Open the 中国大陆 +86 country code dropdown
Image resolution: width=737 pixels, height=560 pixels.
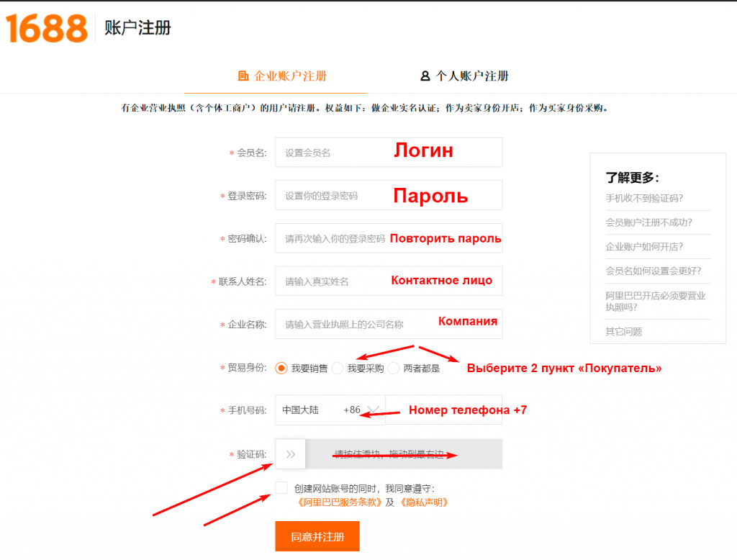pos(330,410)
